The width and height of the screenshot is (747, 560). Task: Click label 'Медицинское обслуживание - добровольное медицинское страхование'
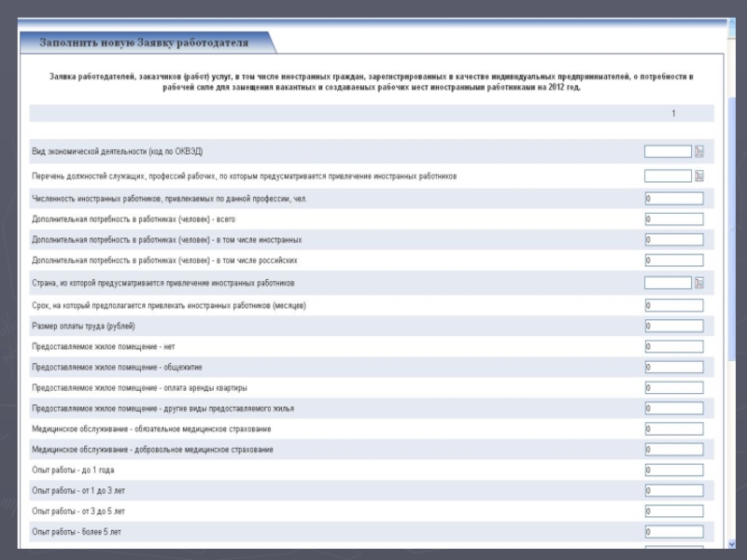click(152, 450)
